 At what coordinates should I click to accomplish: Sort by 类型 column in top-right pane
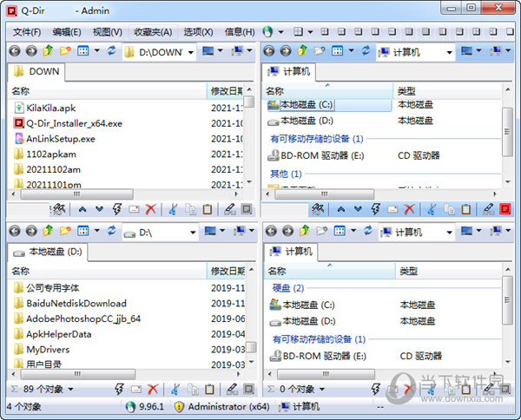pos(447,91)
